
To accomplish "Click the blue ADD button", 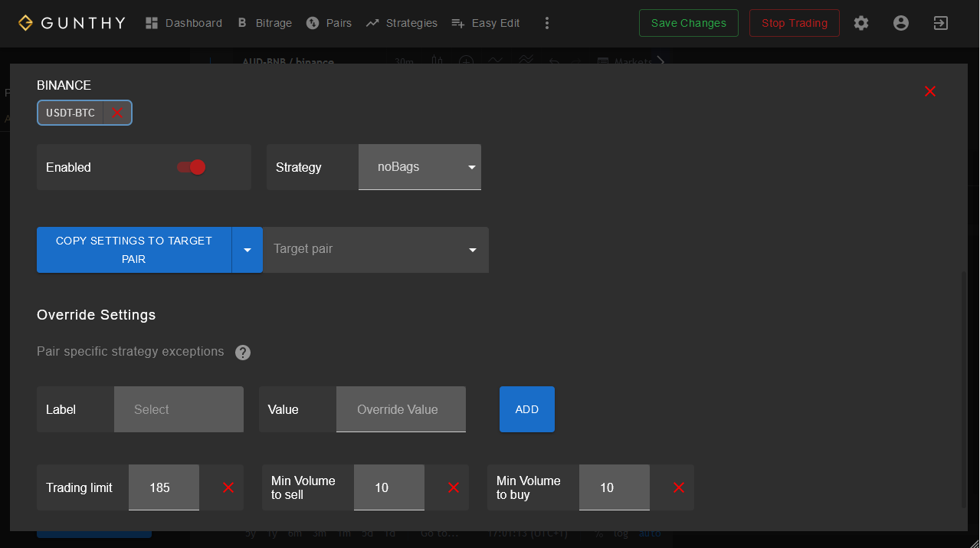I will [527, 409].
